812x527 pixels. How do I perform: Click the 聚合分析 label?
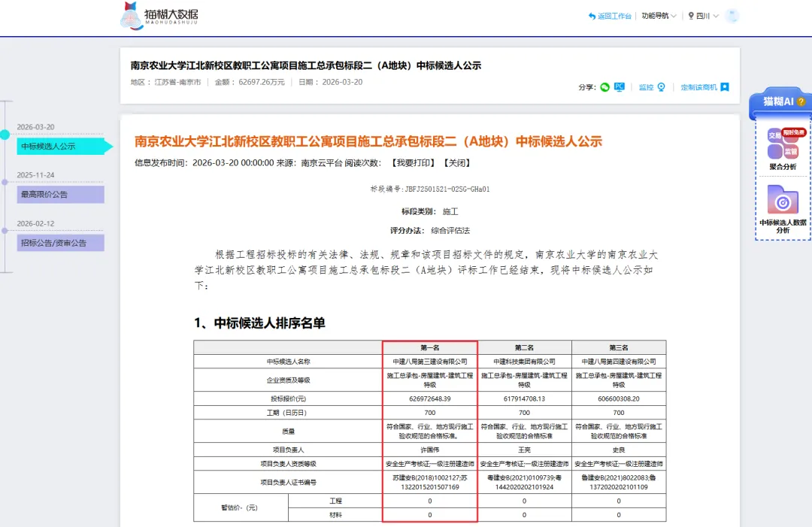pyautogui.click(x=783, y=167)
